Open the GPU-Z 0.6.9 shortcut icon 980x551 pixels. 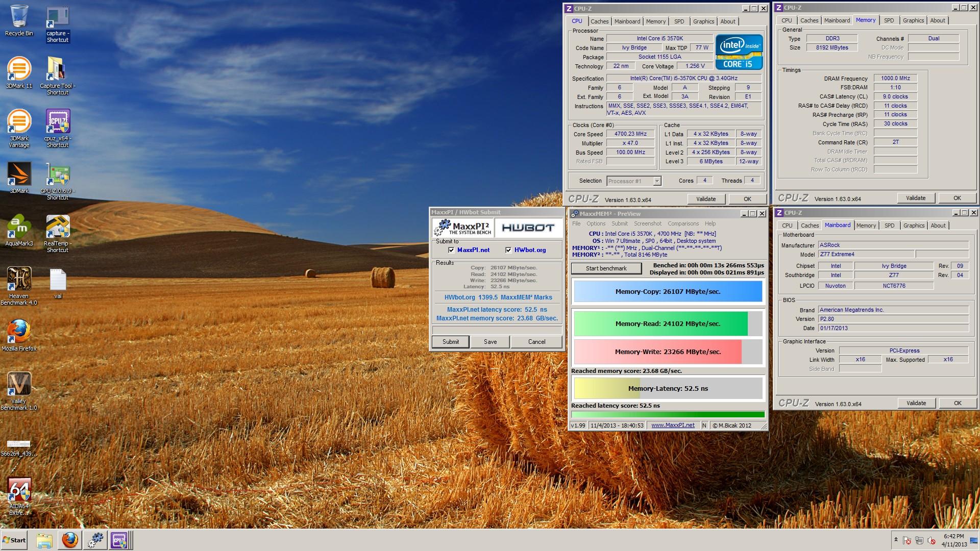[x=58, y=181]
